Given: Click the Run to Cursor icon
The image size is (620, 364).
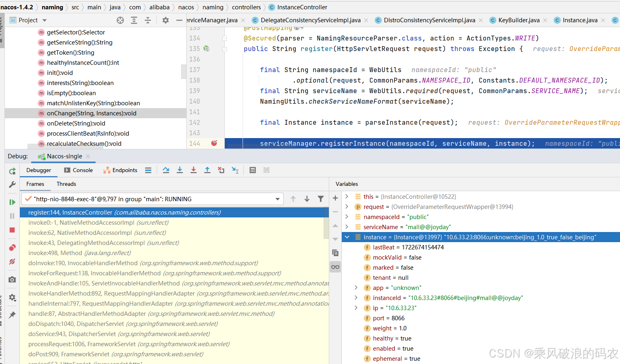Looking at the screenshot, I should point(235,170).
